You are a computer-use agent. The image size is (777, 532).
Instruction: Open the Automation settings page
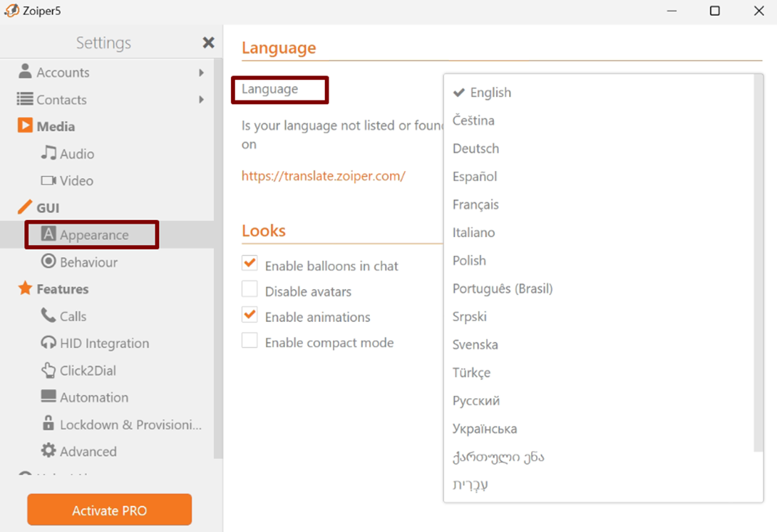coord(93,397)
